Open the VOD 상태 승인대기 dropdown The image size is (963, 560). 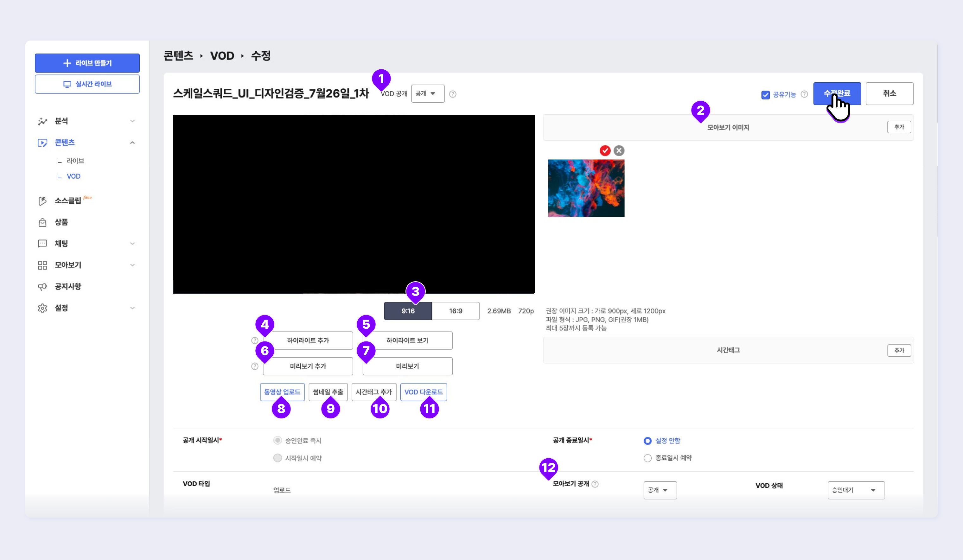coord(856,490)
